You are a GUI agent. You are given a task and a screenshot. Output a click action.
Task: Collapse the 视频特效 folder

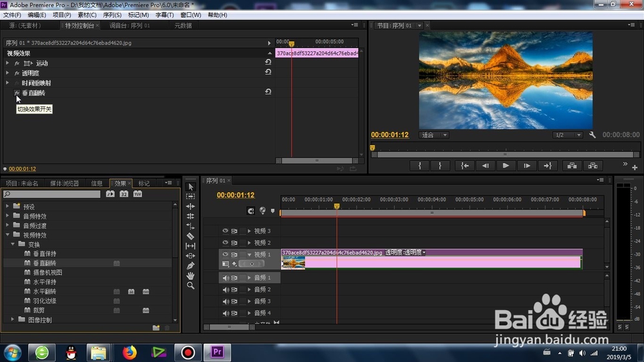(x=7, y=234)
